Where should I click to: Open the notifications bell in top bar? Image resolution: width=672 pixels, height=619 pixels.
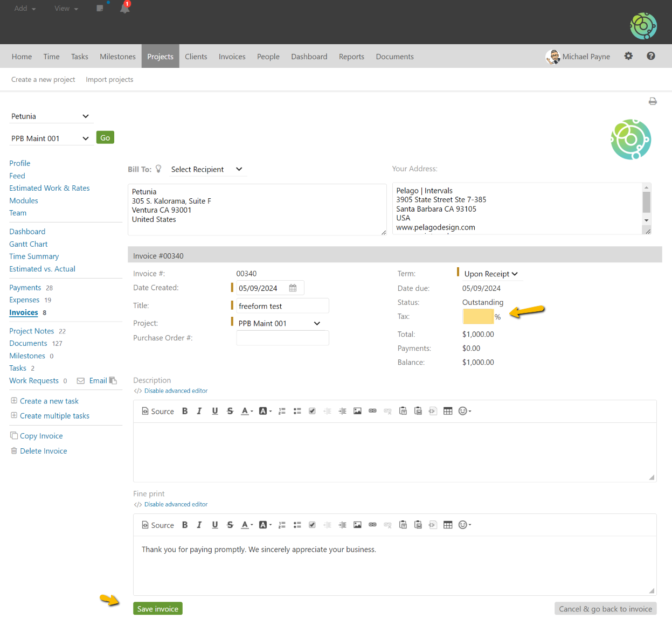tap(124, 8)
